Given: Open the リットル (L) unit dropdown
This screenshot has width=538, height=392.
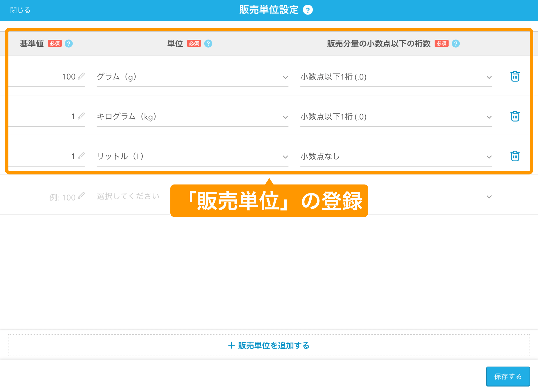Looking at the screenshot, I should click(x=193, y=157).
